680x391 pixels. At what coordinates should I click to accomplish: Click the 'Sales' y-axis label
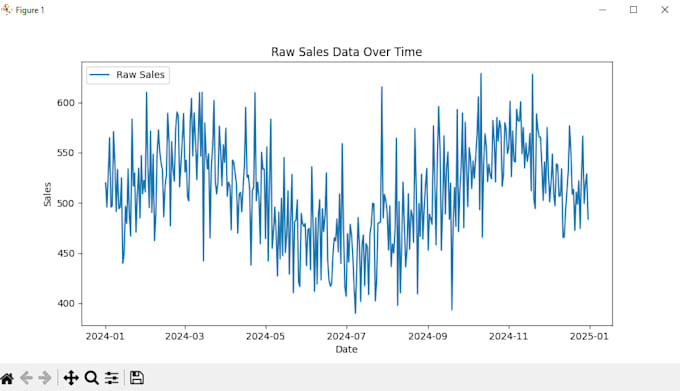click(47, 194)
